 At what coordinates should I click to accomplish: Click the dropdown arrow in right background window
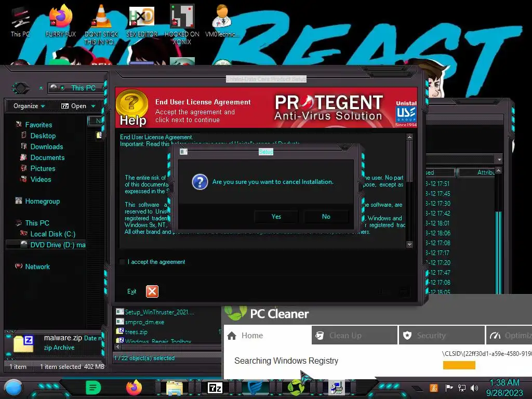click(x=499, y=159)
